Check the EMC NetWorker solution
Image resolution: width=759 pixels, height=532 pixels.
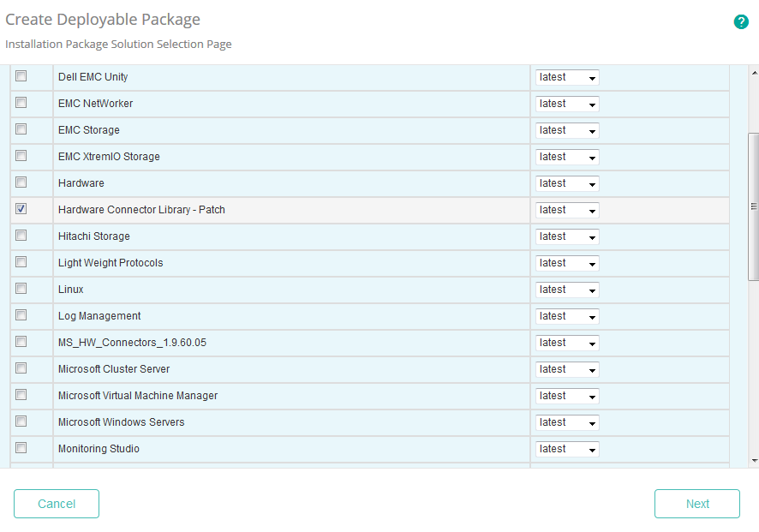pyautogui.click(x=21, y=102)
